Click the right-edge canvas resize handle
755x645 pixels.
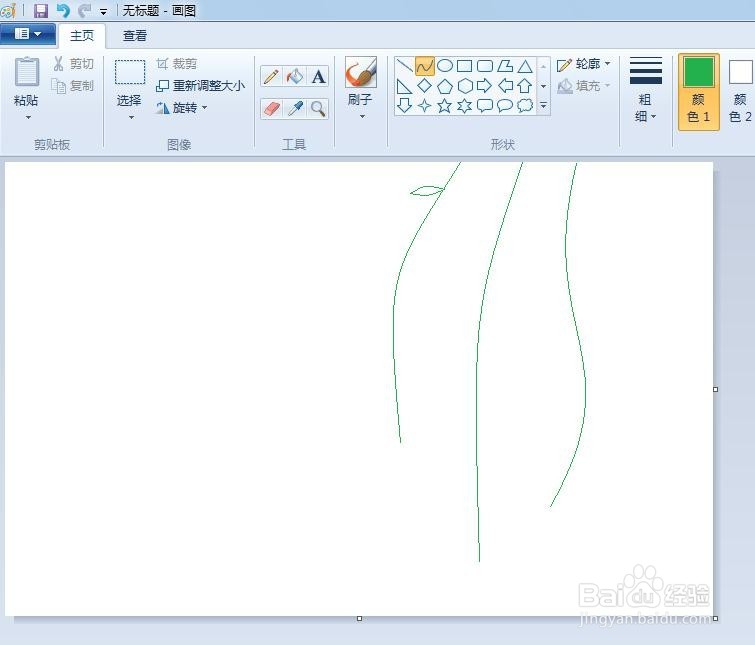(x=716, y=389)
